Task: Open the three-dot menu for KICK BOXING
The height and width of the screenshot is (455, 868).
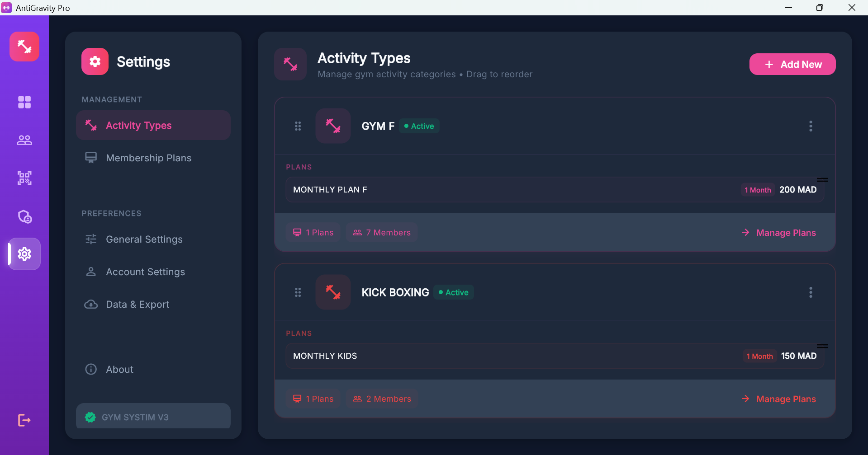Action: [x=811, y=292]
